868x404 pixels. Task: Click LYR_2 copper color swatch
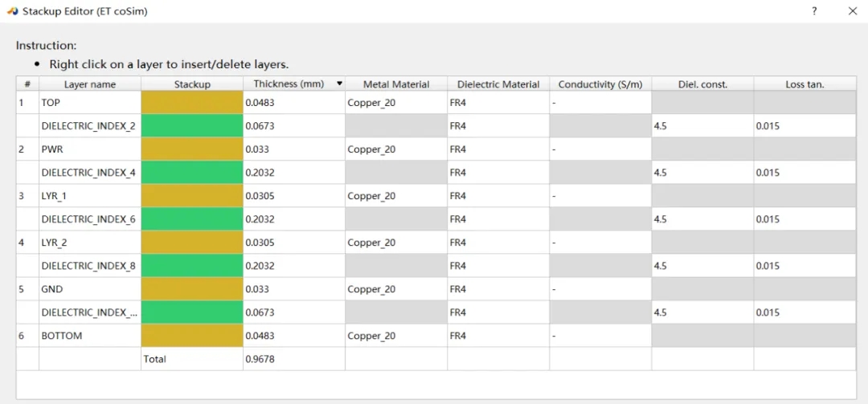coord(192,243)
